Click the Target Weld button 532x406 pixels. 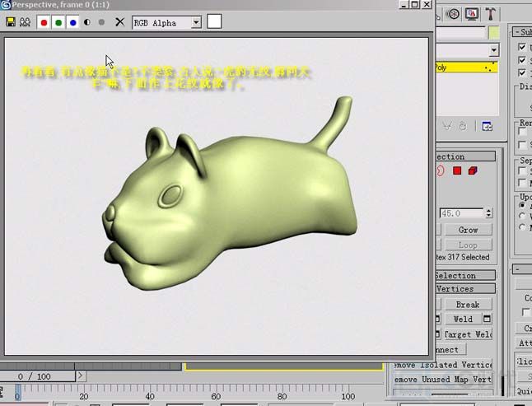click(x=468, y=335)
